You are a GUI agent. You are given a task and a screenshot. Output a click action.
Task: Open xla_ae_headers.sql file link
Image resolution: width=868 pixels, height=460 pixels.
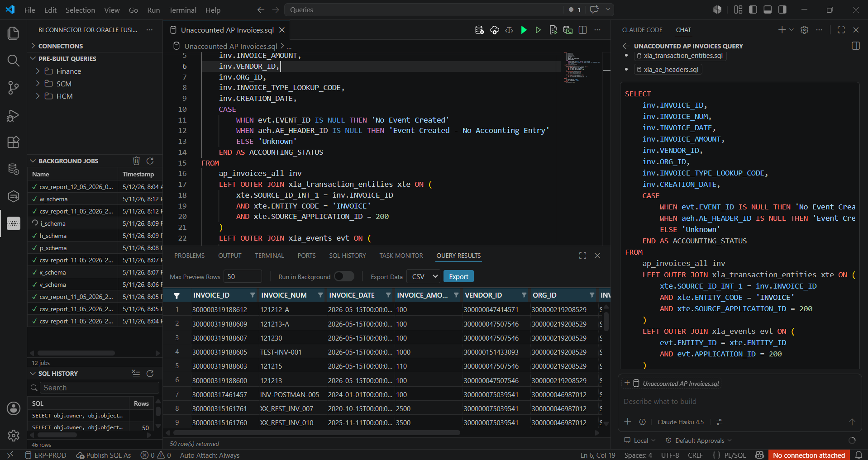coord(668,70)
